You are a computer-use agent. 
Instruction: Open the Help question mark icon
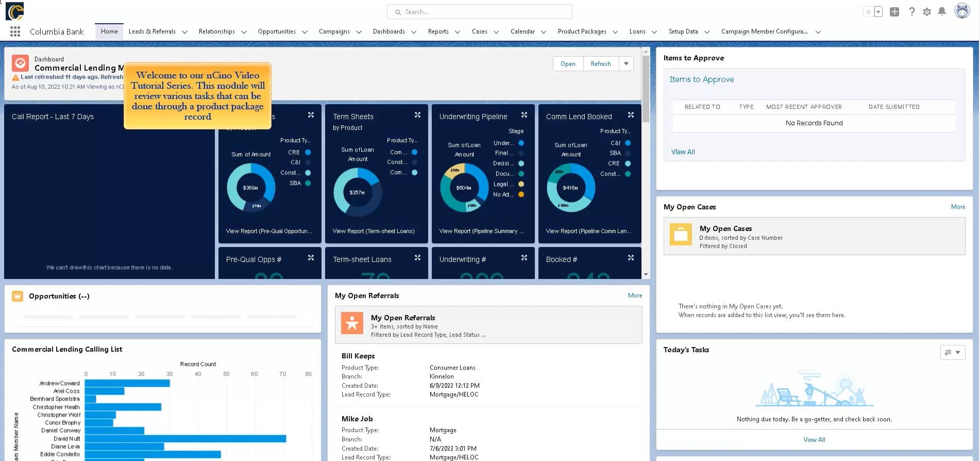(911, 11)
